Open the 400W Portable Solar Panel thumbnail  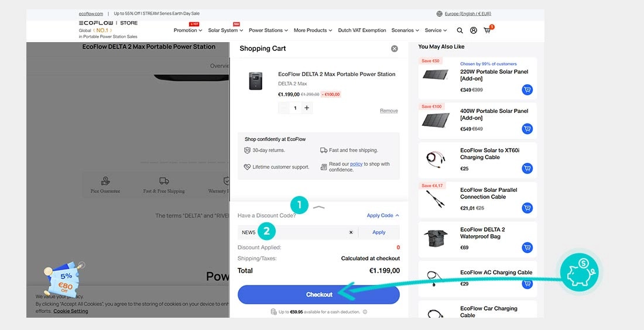436,121
